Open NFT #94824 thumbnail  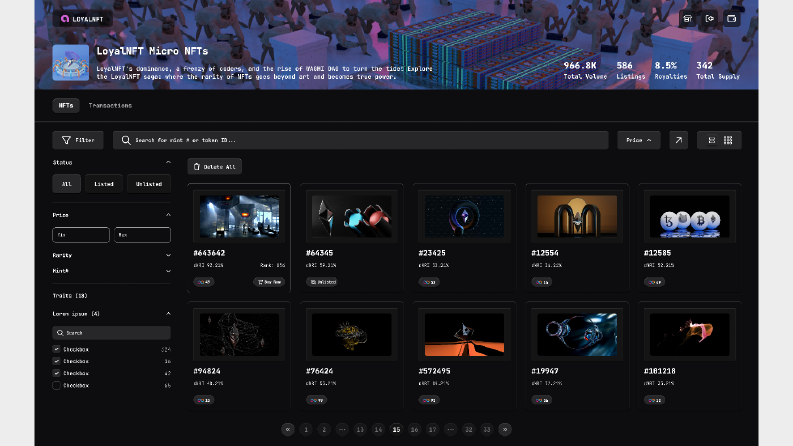click(x=239, y=334)
